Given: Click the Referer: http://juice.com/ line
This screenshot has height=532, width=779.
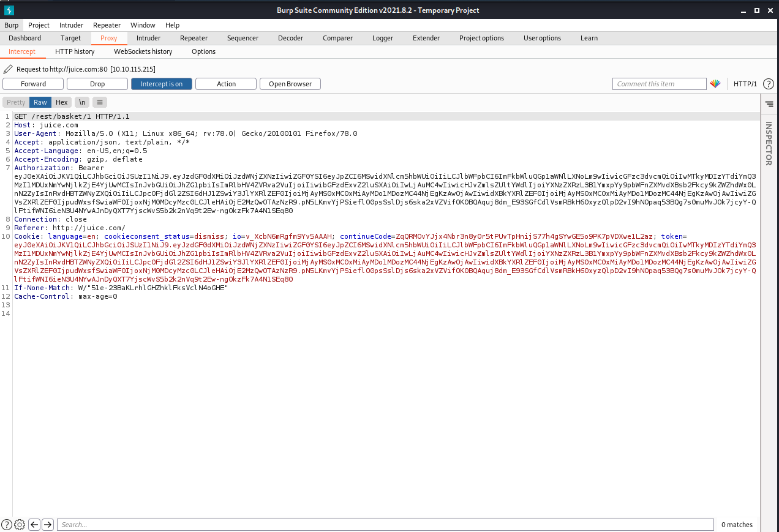Looking at the screenshot, I should coord(70,228).
